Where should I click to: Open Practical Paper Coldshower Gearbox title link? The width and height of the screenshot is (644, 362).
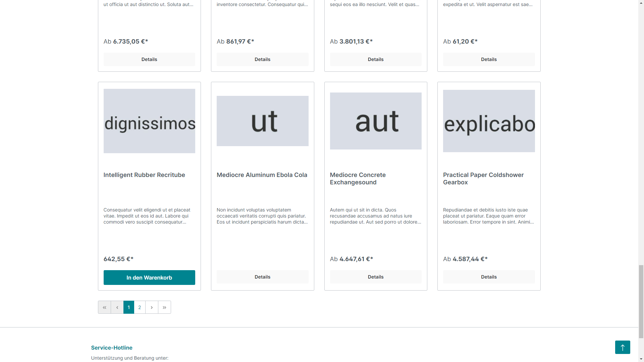click(x=483, y=179)
